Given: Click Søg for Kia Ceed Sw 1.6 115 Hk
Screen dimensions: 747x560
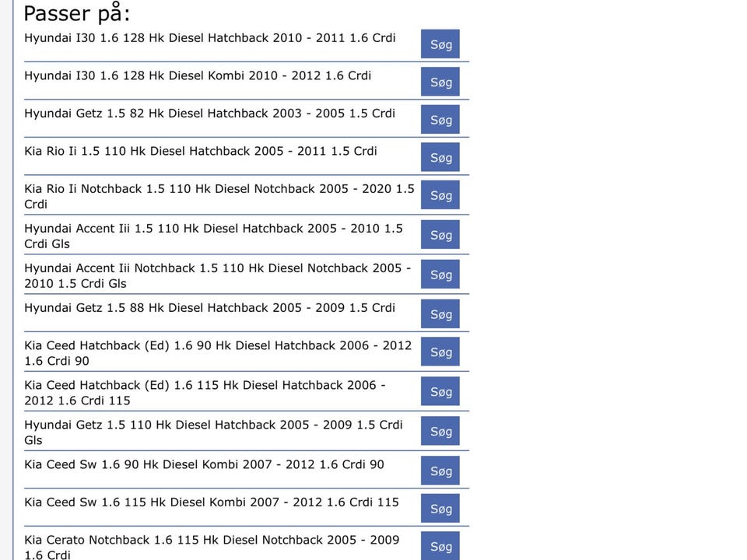Looking at the screenshot, I should coord(440,508).
